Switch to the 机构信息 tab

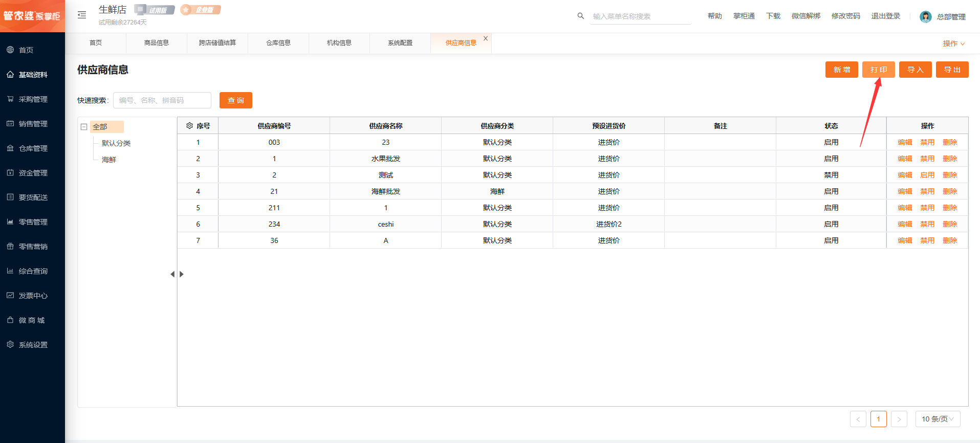(339, 43)
